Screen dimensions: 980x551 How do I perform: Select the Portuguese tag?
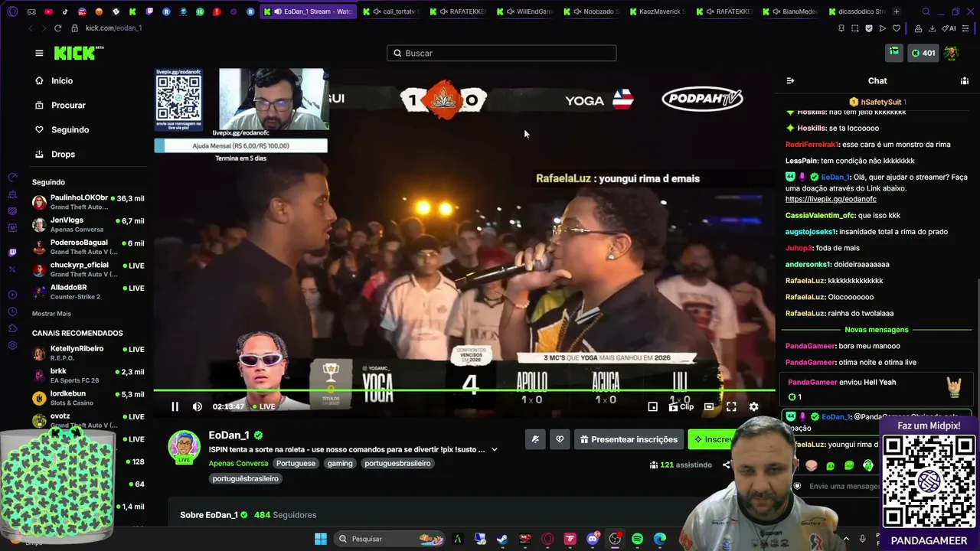296,463
